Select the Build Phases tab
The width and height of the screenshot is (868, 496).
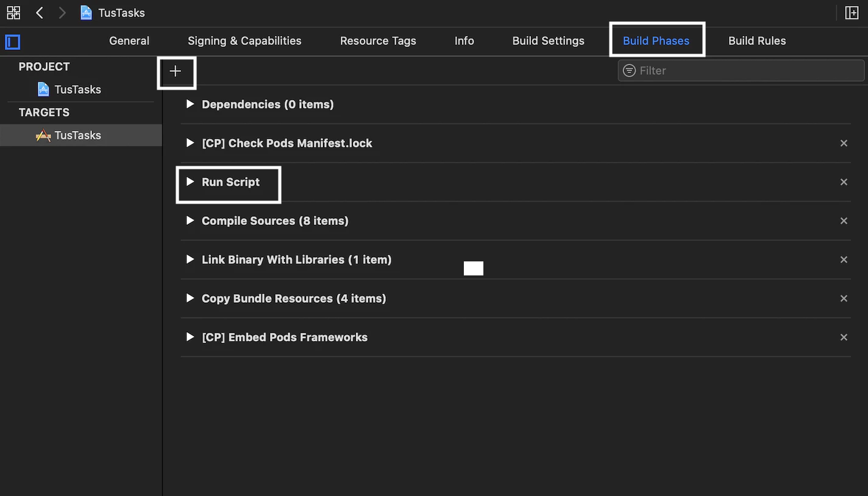[x=656, y=41]
